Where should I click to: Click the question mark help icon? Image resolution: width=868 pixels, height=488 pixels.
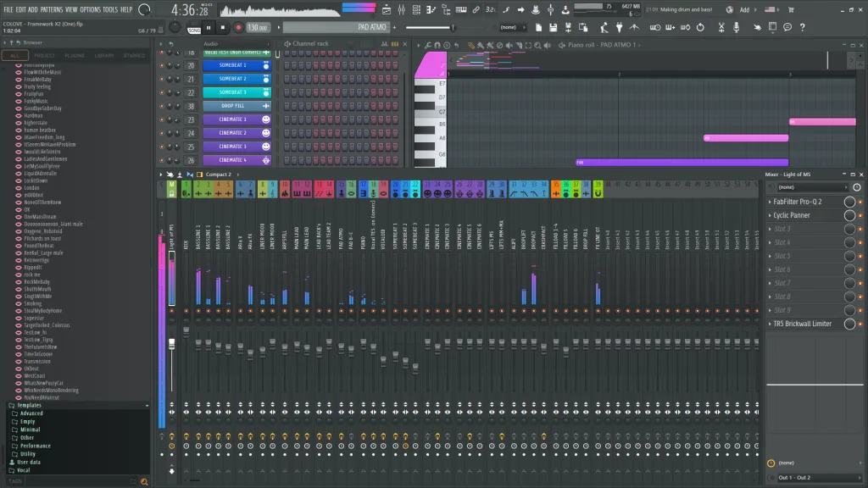802,27
